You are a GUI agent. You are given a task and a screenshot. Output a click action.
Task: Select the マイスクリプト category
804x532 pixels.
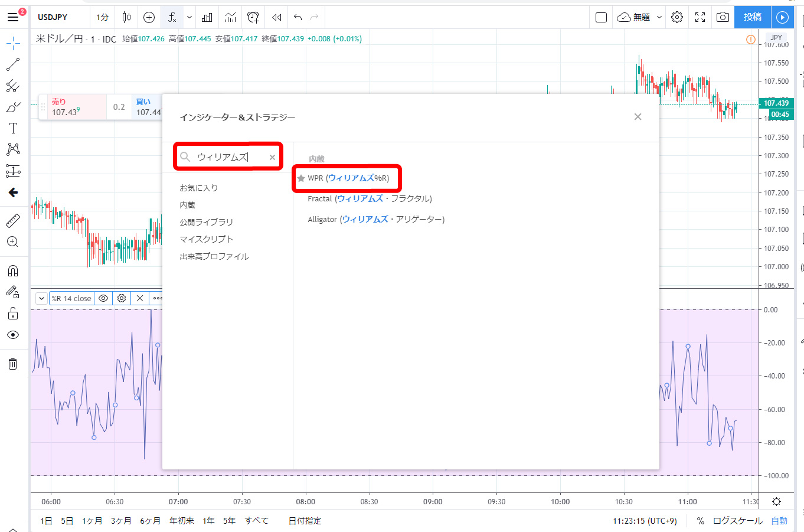207,239
